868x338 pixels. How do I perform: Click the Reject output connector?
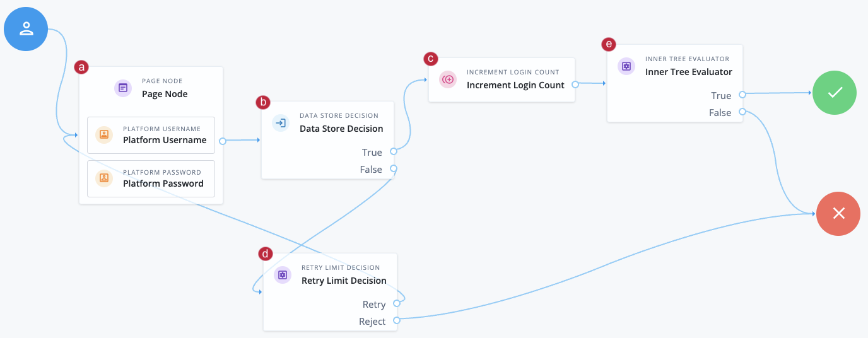pos(397,320)
